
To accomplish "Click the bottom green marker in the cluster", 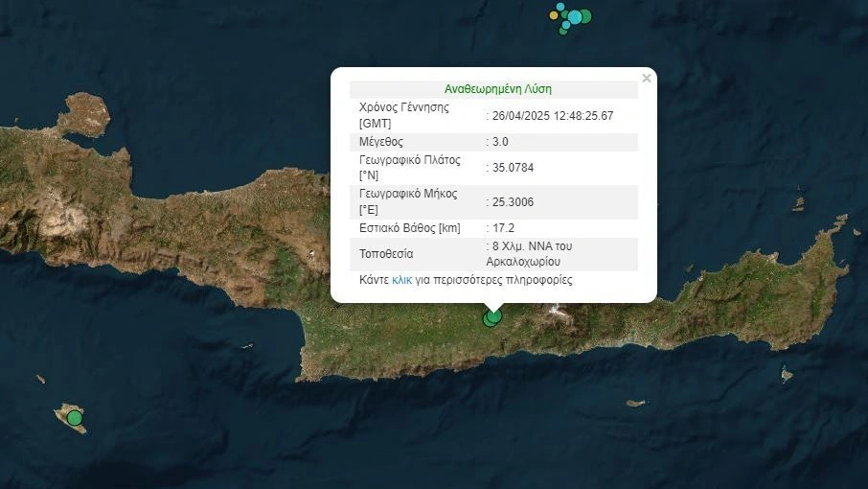I will [561, 32].
